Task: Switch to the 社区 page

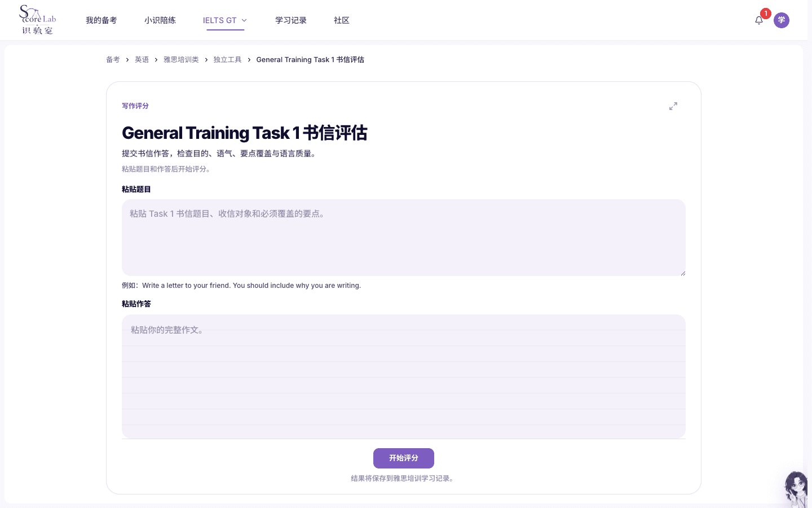Action: (x=342, y=20)
